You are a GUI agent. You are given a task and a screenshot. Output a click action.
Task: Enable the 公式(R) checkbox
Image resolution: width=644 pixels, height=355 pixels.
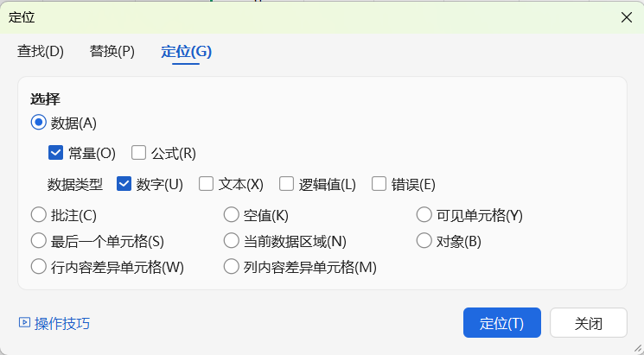pyautogui.click(x=139, y=153)
